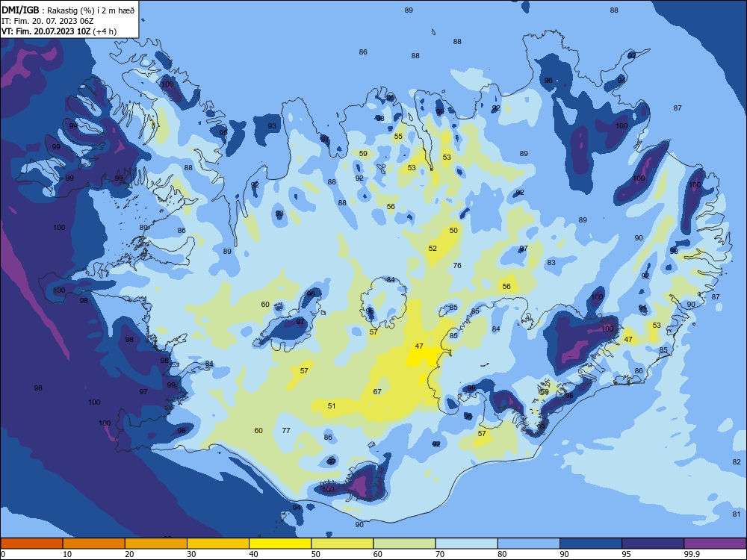Select the medium blue 90–95 legend swatch

pyautogui.click(x=591, y=544)
